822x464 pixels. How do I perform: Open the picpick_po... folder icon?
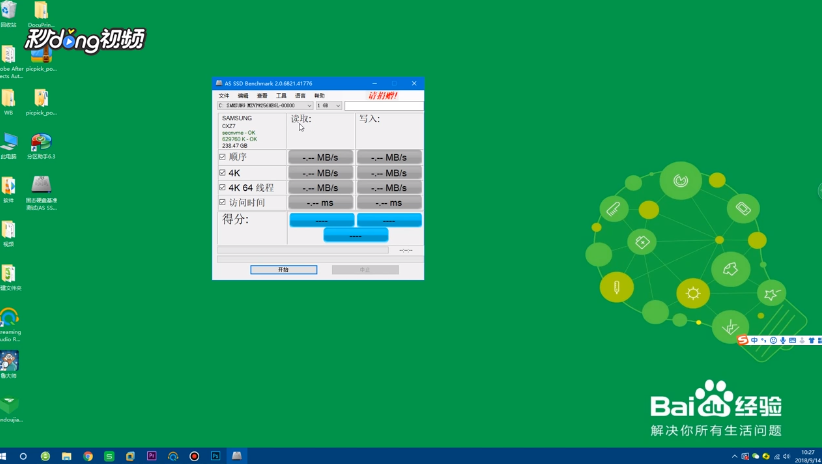click(41, 102)
